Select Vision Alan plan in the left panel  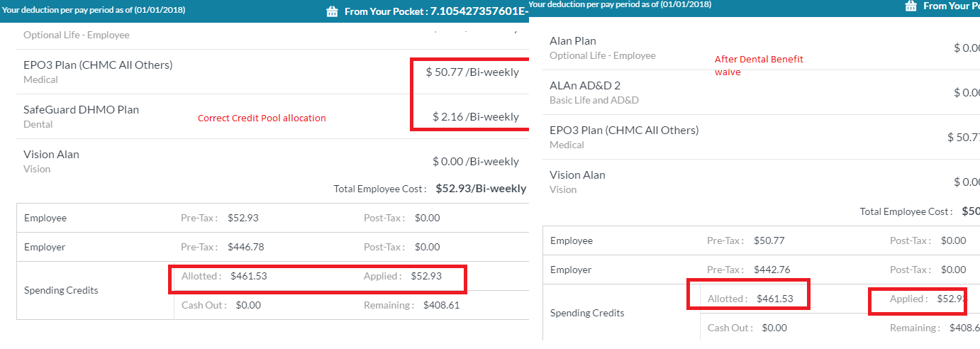point(272,161)
